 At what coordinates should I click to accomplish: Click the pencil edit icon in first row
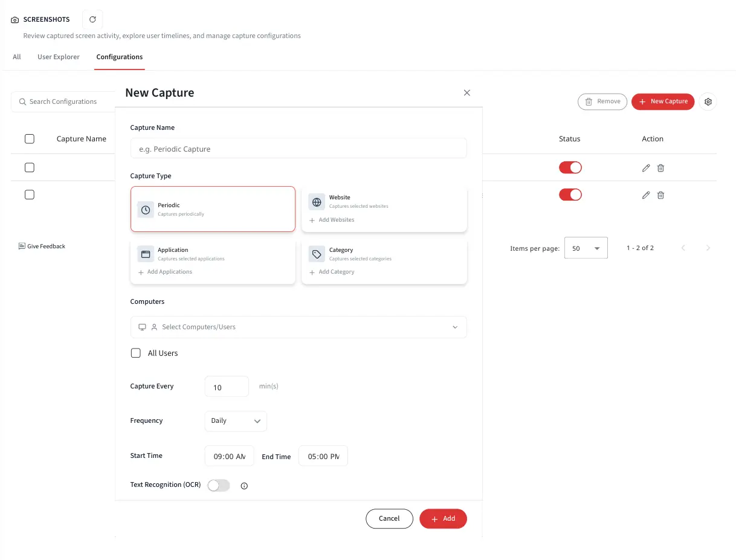coord(646,168)
